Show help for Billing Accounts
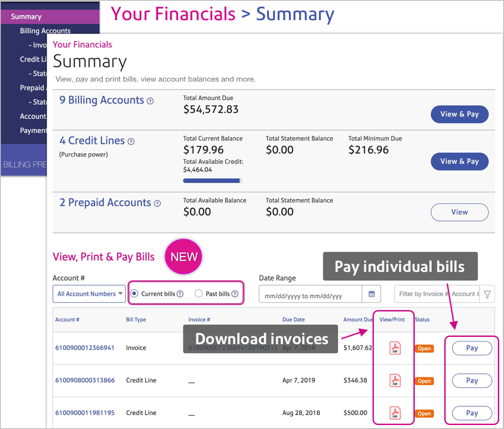The image size is (504, 429). tap(150, 101)
